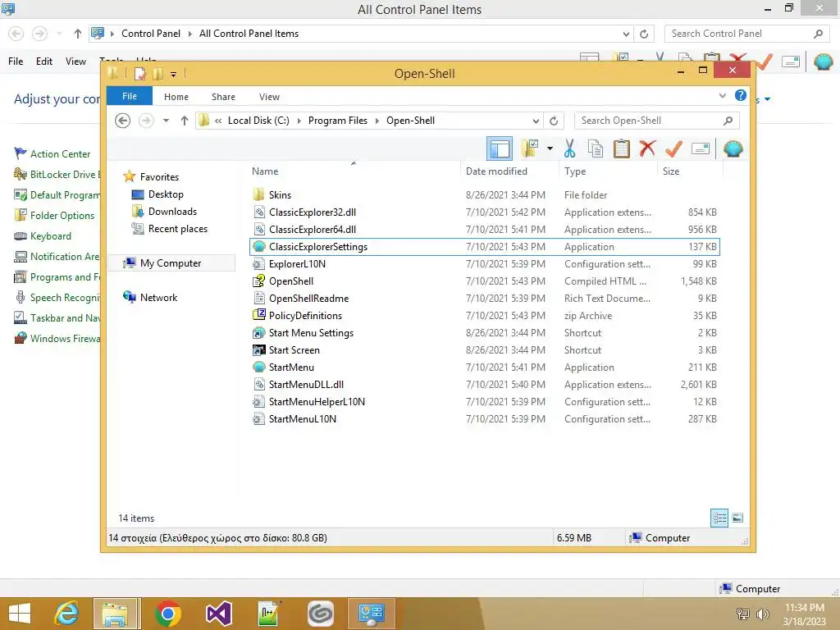Select the Start Menu Settings shortcut

tap(485, 333)
